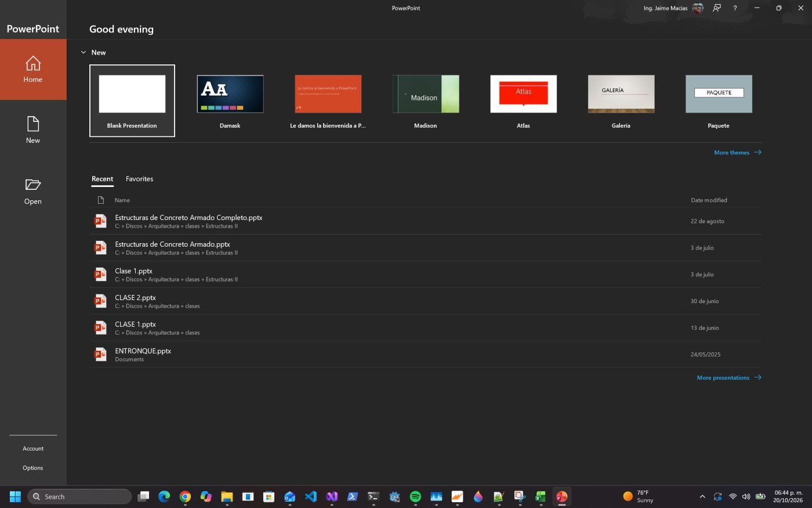The height and width of the screenshot is (508, 812).
Task: Open the PowerPoint welcome tour template
Action: pyautogui.click(x=328, y=101)
